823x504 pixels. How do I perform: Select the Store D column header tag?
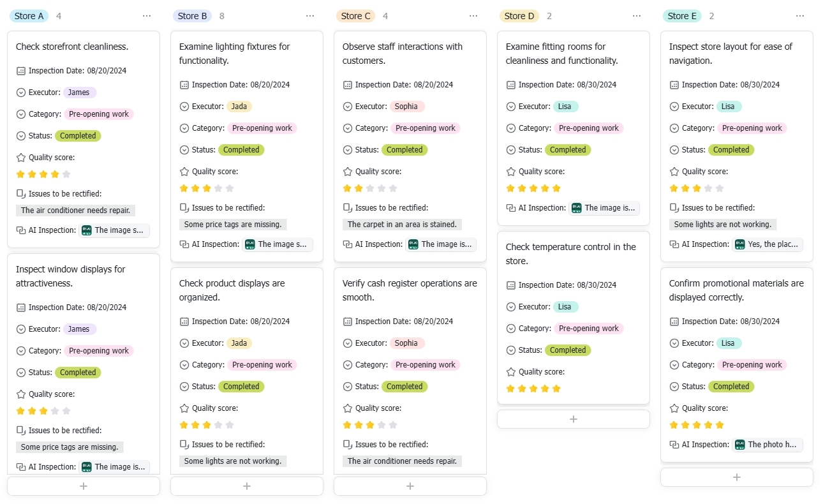pos(519,16)
